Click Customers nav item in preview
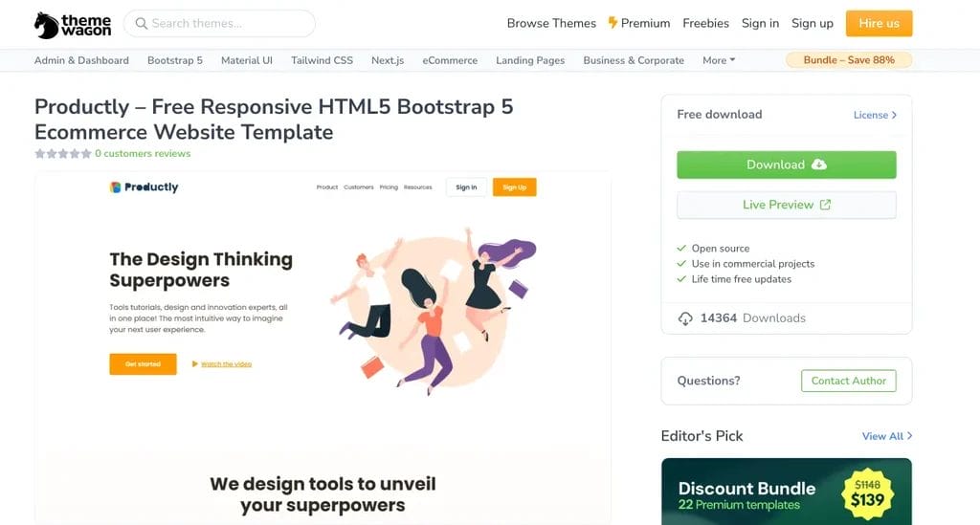 coord(359,187)
